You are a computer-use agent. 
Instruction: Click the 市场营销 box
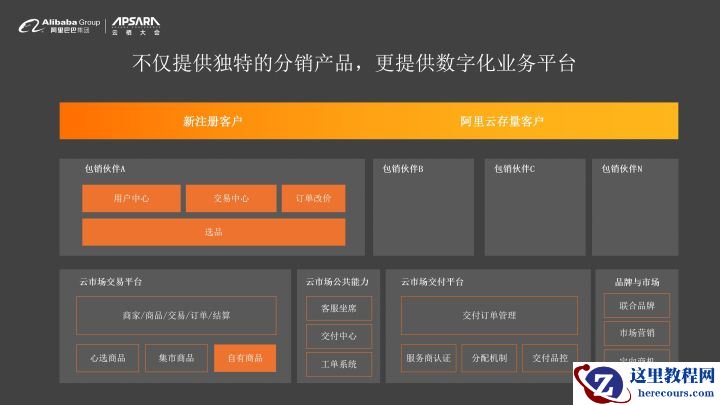tap(637, 333)
